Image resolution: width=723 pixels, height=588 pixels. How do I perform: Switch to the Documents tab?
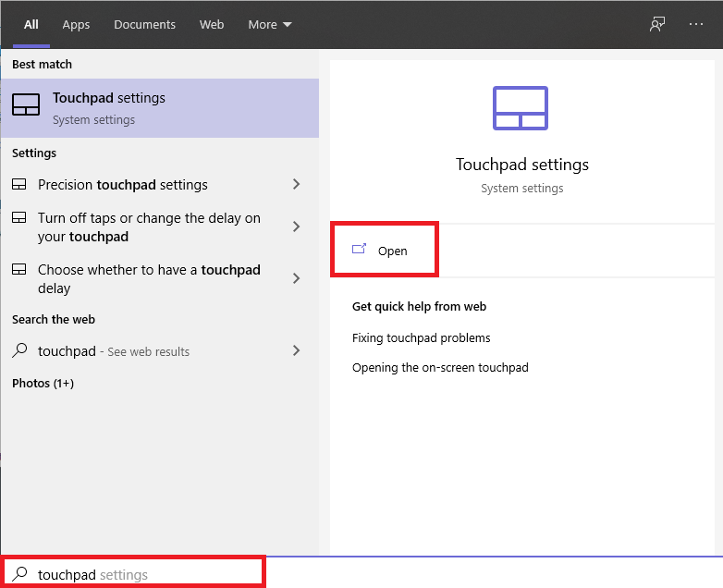tap(144, 24)
